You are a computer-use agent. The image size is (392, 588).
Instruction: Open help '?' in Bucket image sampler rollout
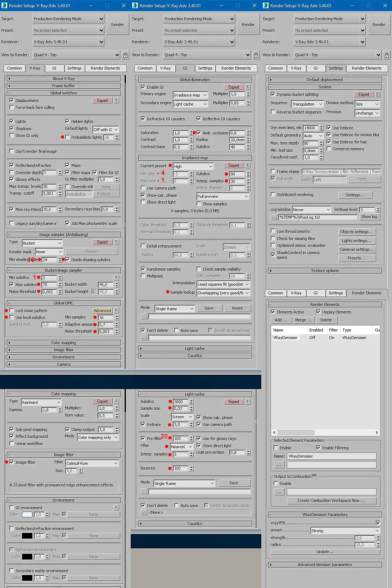(x=116, y=277)
